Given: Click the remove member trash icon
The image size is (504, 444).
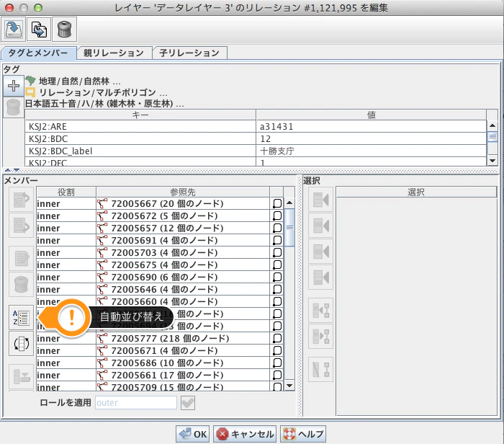Looking at the screenshot, I should [21, 285].
